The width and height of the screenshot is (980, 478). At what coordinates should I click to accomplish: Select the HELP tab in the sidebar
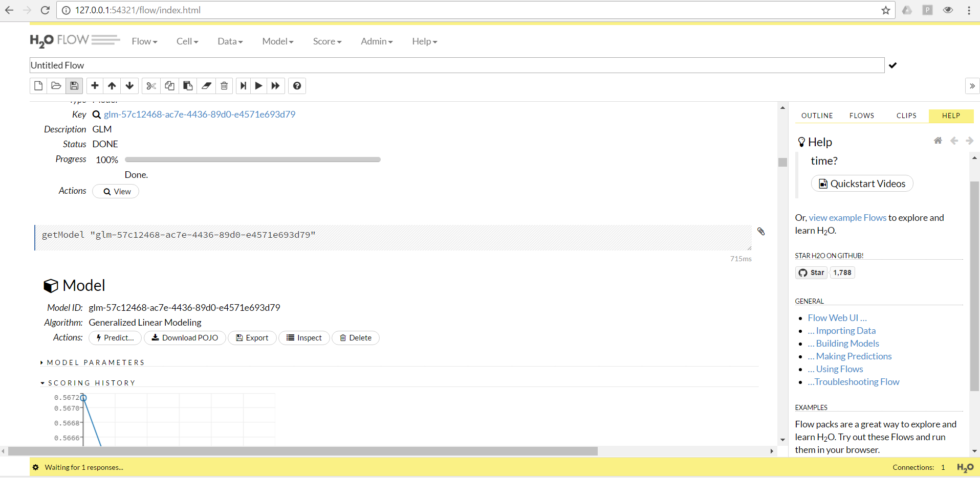[x=951, y=116]
